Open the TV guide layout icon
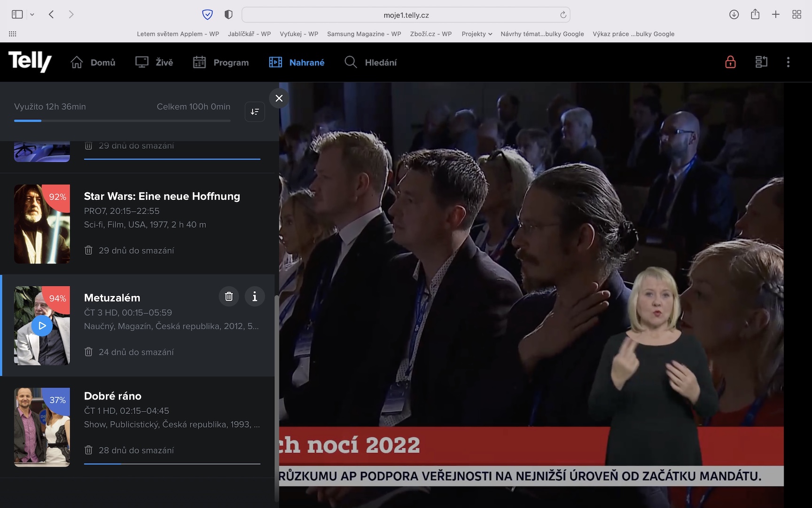 761,62
